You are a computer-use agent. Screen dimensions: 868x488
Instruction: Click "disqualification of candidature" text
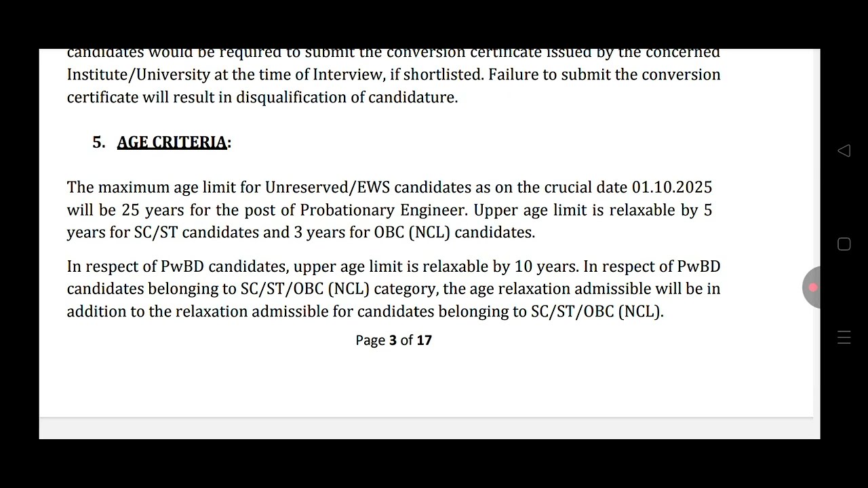click(x=347, y=97)
